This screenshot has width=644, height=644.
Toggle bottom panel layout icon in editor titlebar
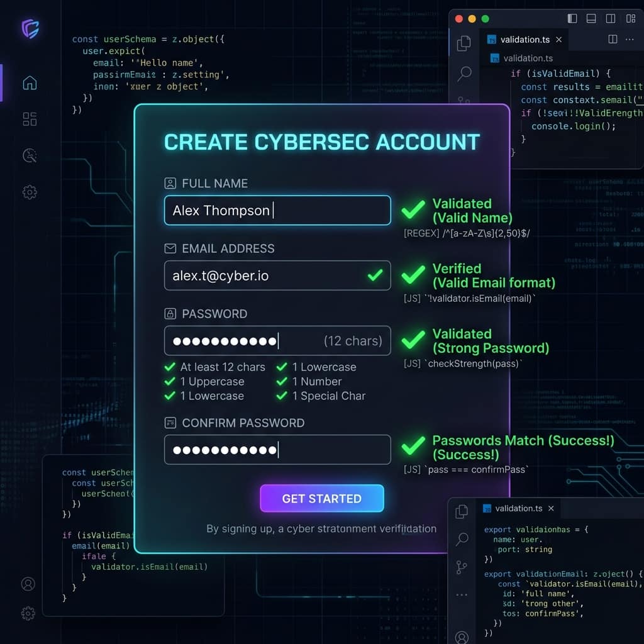pyautogui.click(x=591, y=18)
